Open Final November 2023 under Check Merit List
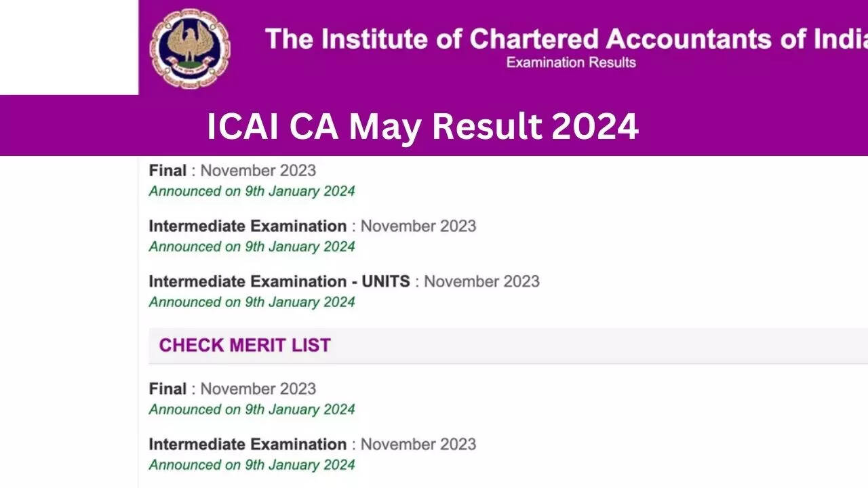The height and width of the screenshot is (488, 868). (x=232, y=389)
